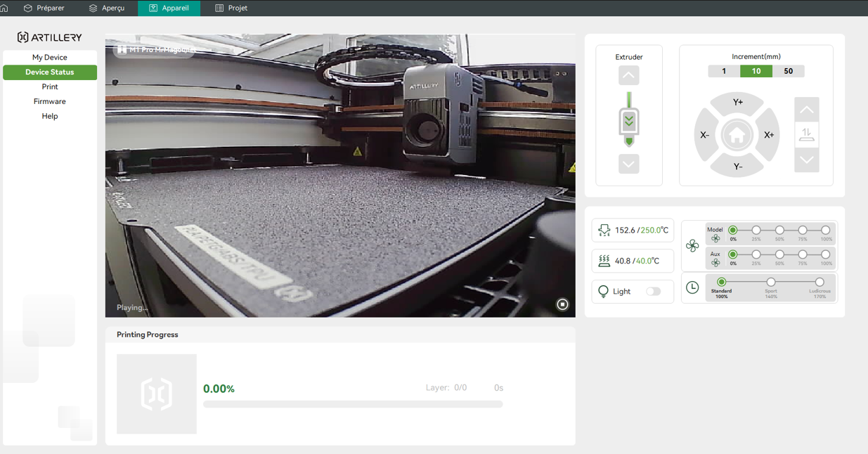This screenshot has width=868, height=454.
Task: Click the Z-axis bed level icon
Action: [x=807, y=135]
